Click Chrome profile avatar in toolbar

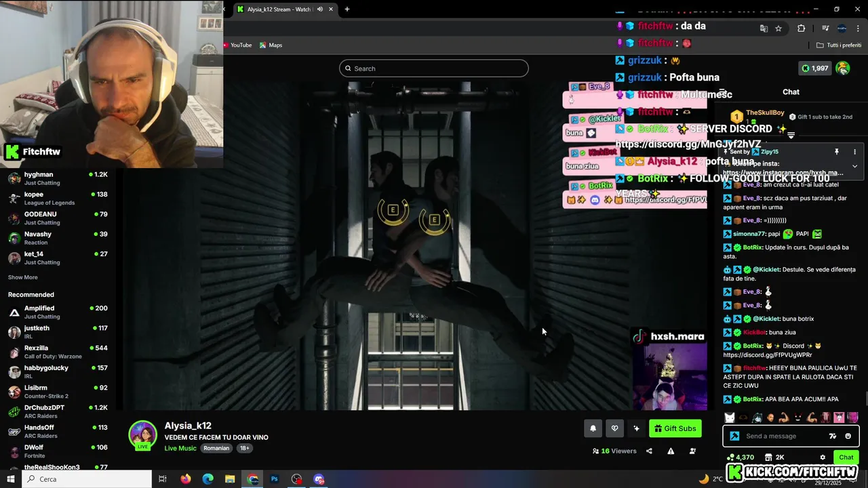click(842, 28)
